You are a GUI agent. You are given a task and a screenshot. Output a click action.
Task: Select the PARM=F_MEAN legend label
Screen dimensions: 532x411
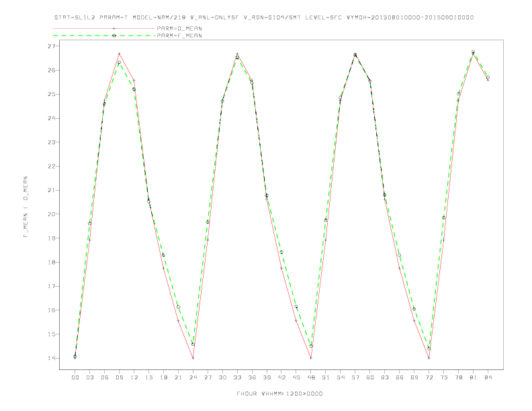coord(179,36)
